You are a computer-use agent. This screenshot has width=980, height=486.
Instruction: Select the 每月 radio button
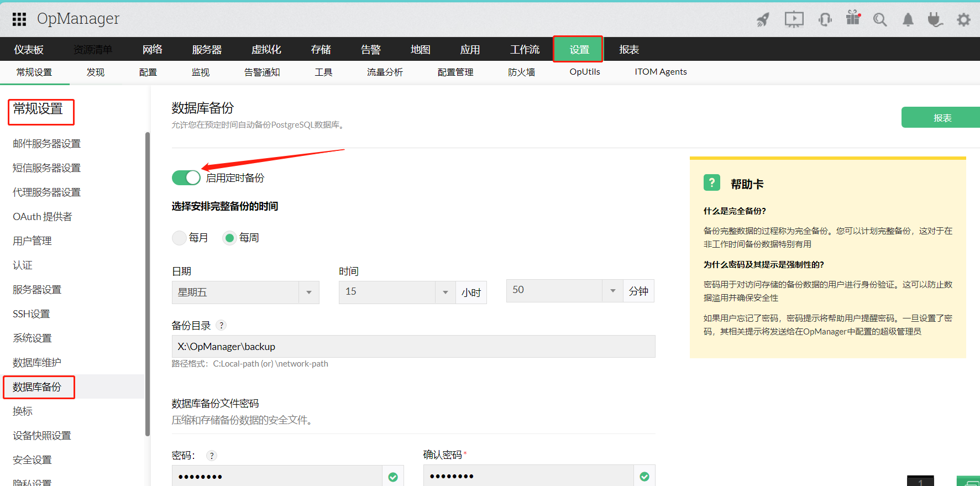(x=179, y=238)
